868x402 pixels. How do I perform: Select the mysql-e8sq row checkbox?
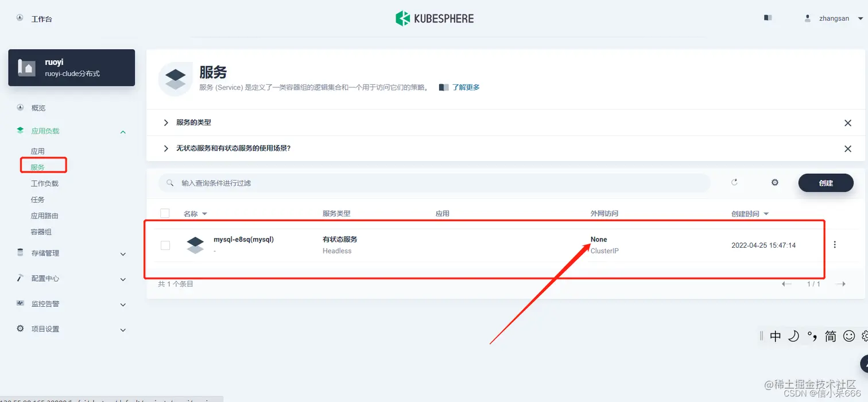pyautogui.click(x=165, y=245)
